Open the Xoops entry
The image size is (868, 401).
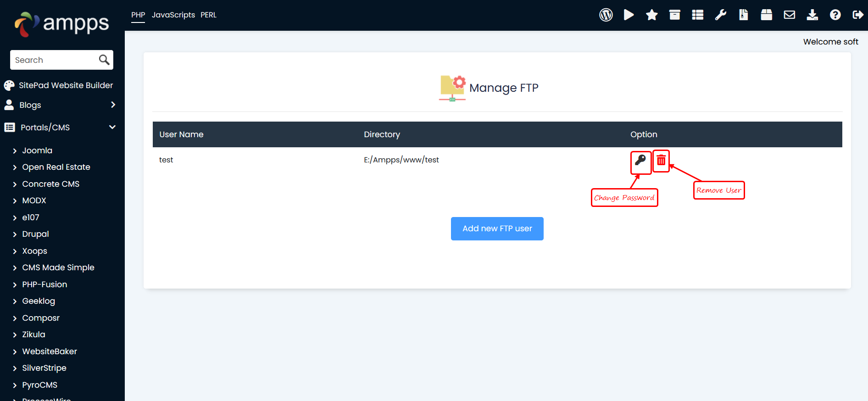coord(34,251)
